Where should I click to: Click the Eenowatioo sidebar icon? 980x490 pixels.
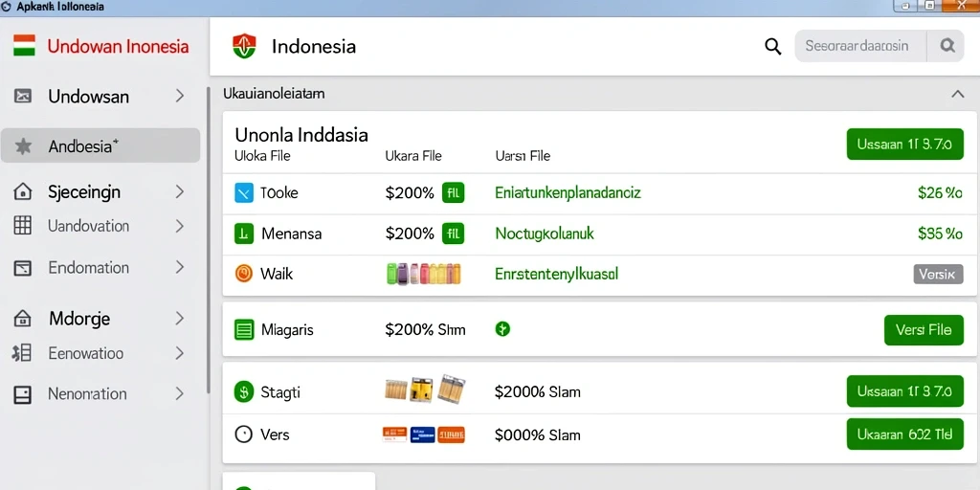pyautogui.click(x=22, y=354)
